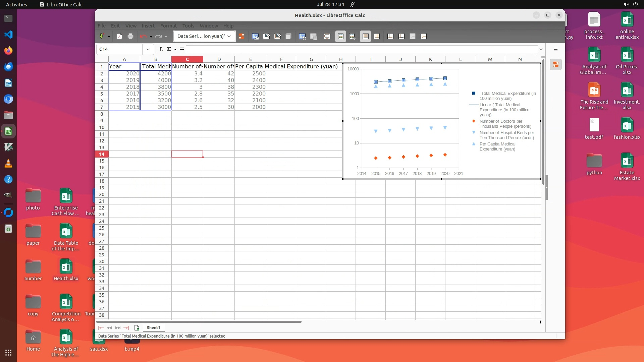The image size is (644, 362).
Task: Click column C header
Action: click(187, 59)
